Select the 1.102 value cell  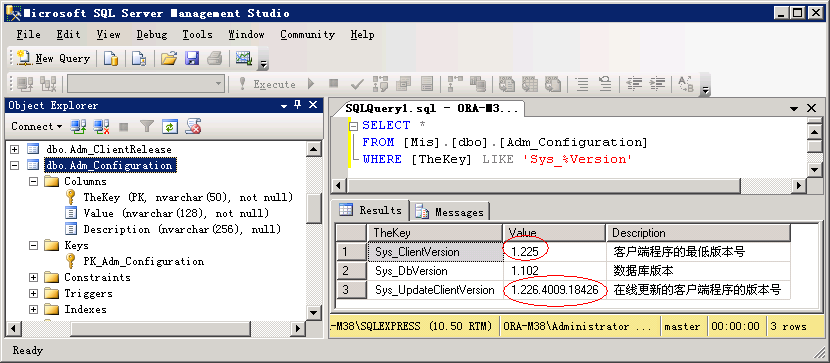pyautogui.click(x=554, y=271)
